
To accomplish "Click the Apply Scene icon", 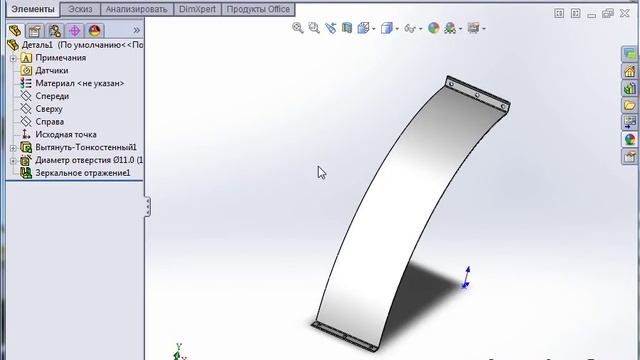I will coord(450,28).
